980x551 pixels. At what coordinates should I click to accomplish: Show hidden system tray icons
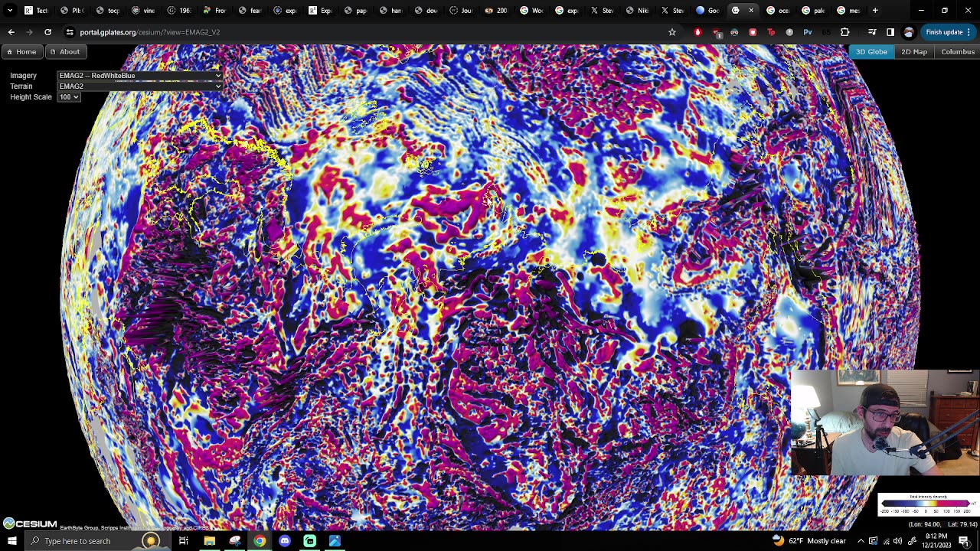coord(861,541)
